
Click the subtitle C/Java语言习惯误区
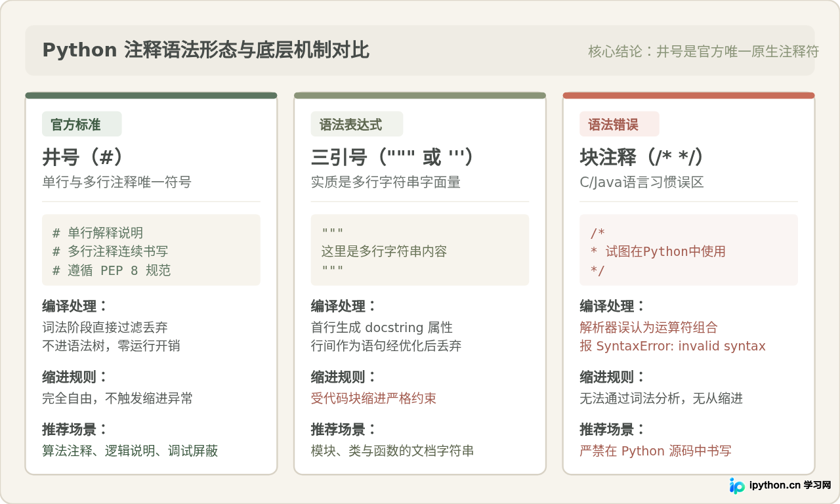pos(642,182)
